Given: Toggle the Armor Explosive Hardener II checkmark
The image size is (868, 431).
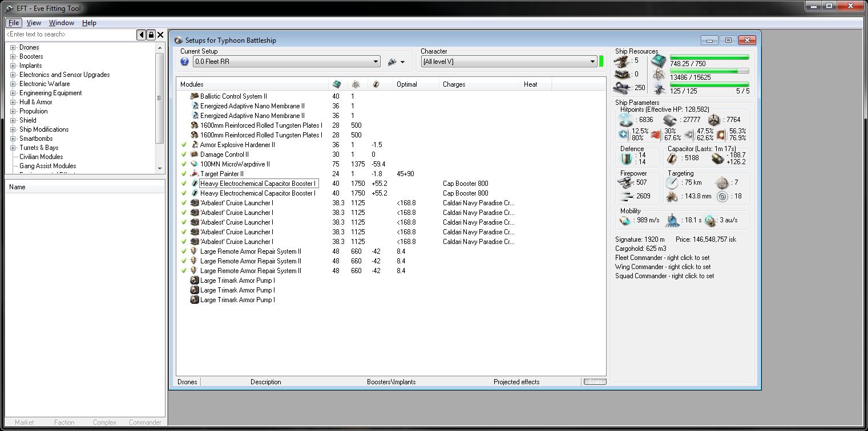Looking at the screenshot, I should (184, 145).
